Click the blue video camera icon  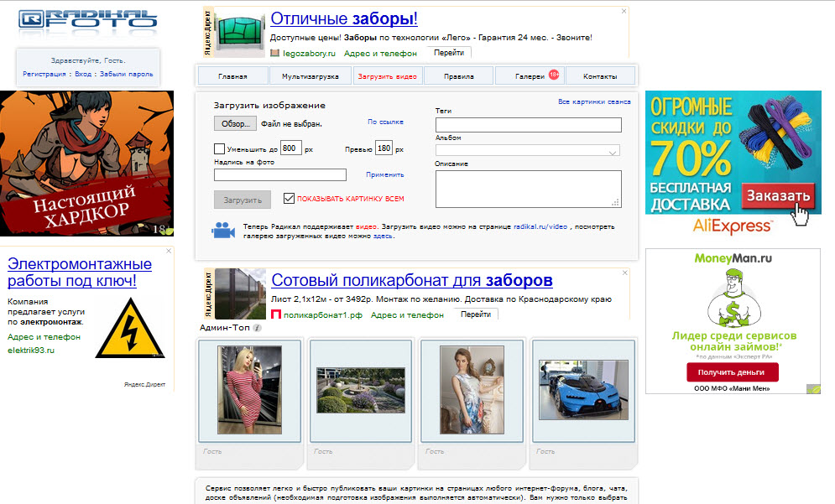tap(223, 231)
